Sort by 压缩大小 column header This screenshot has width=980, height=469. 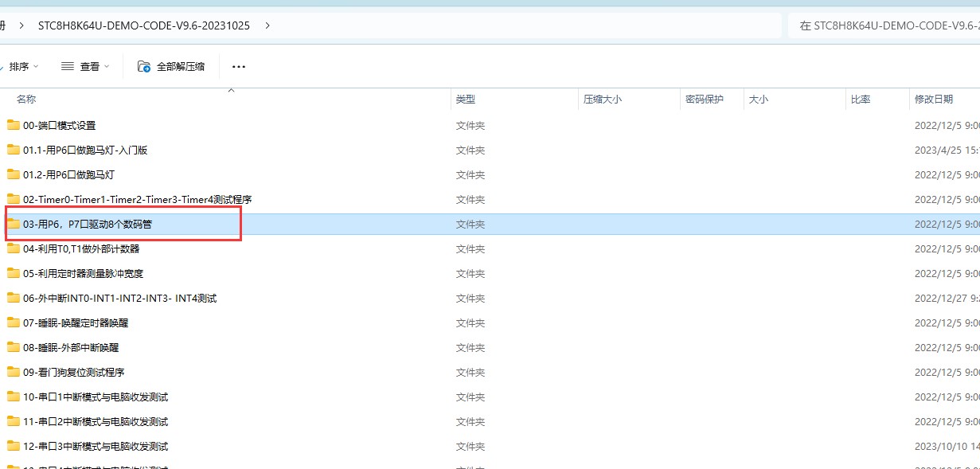(x=603, y=100)
